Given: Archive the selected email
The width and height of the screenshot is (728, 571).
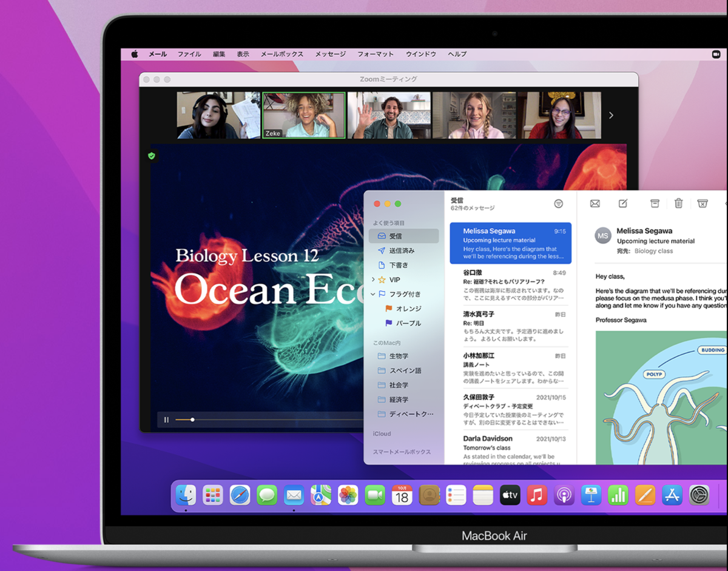Looking at the screenshot, I should click(655, 204).
